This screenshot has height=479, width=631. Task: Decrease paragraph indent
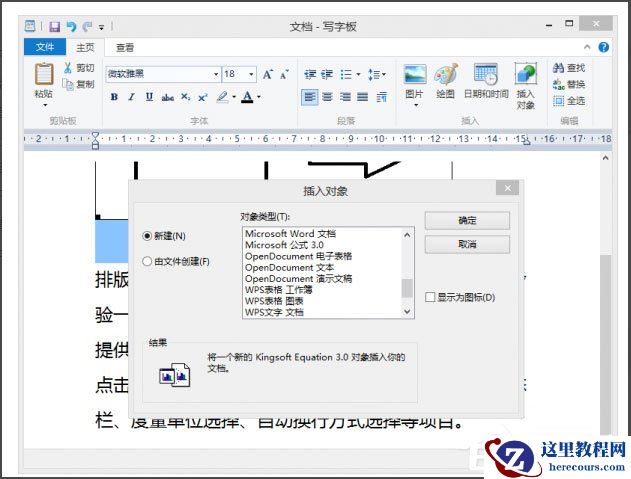(310, 74)
